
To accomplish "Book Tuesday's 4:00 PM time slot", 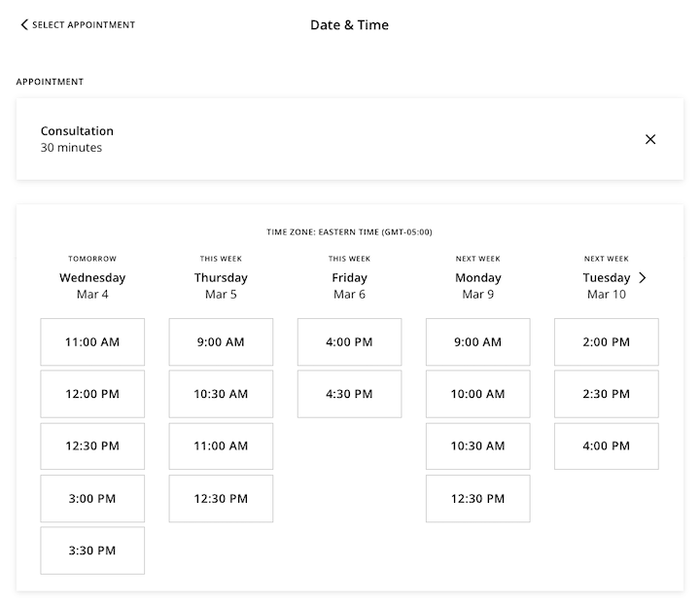I will pos(606,446).
